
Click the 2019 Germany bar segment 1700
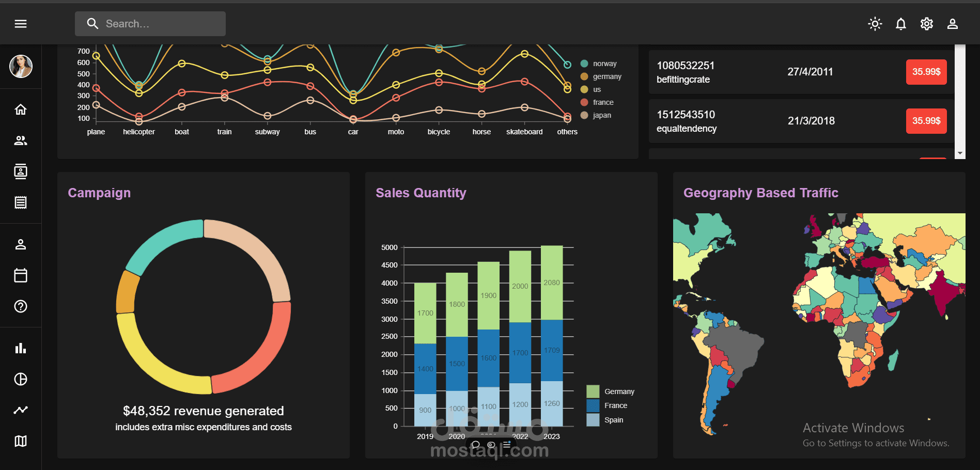pyautogui.click(x=425, y=313)
